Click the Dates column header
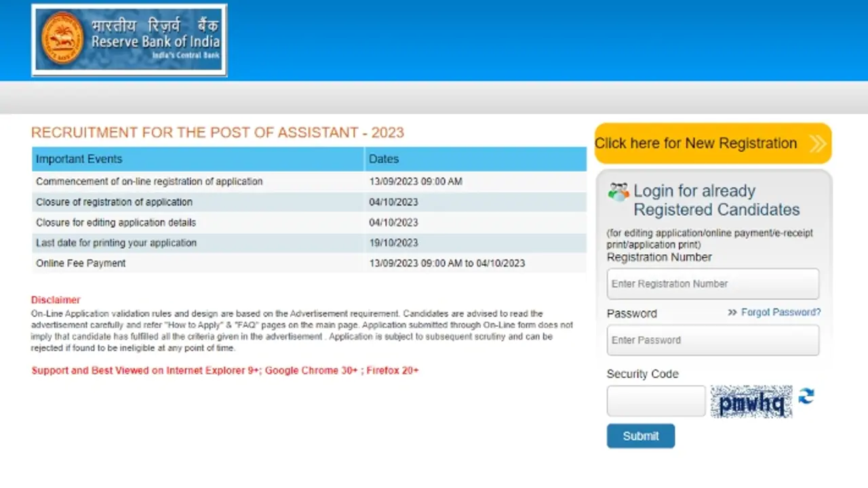Viewport: 868px width, 488px height. point(384,159)
